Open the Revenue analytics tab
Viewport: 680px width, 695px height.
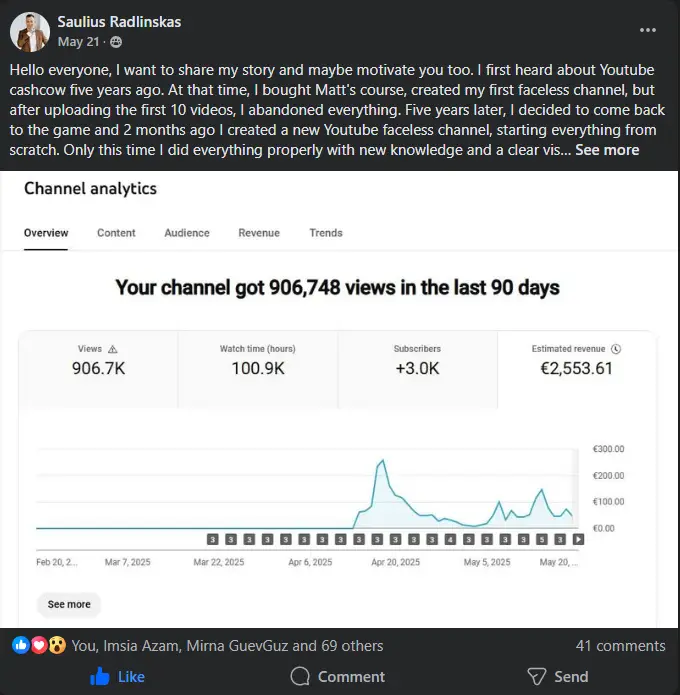pos(259,233)
